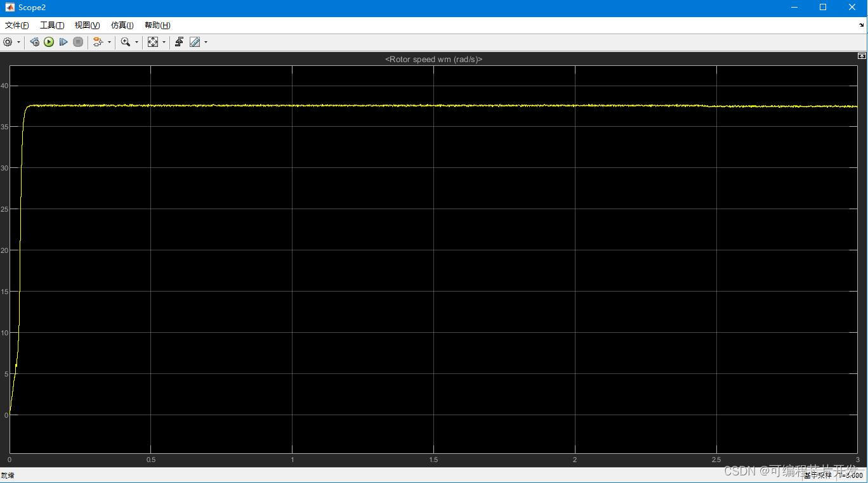Click the x-axis tick label "1.5"

click(x=434, y=460)
